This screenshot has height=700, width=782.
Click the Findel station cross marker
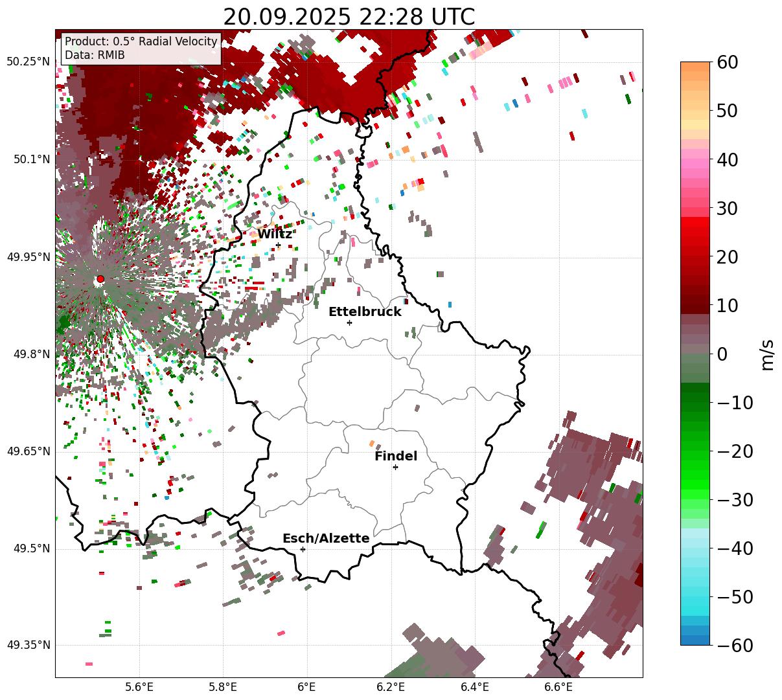(395, 467)
